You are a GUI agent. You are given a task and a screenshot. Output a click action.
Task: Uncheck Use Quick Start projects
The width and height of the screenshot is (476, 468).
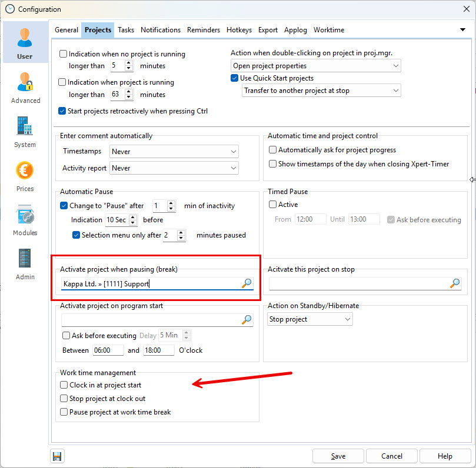pos(235,78)
